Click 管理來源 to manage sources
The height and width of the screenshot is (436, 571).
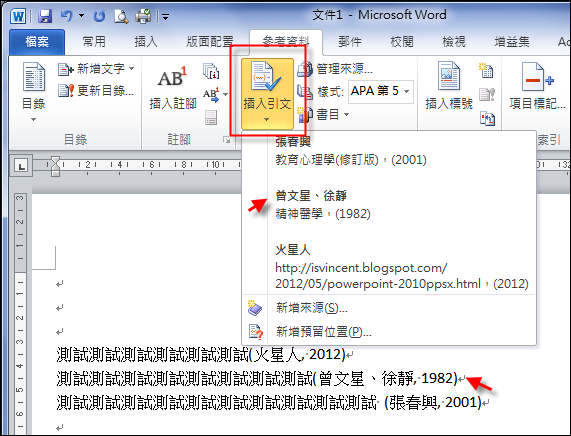335,69
